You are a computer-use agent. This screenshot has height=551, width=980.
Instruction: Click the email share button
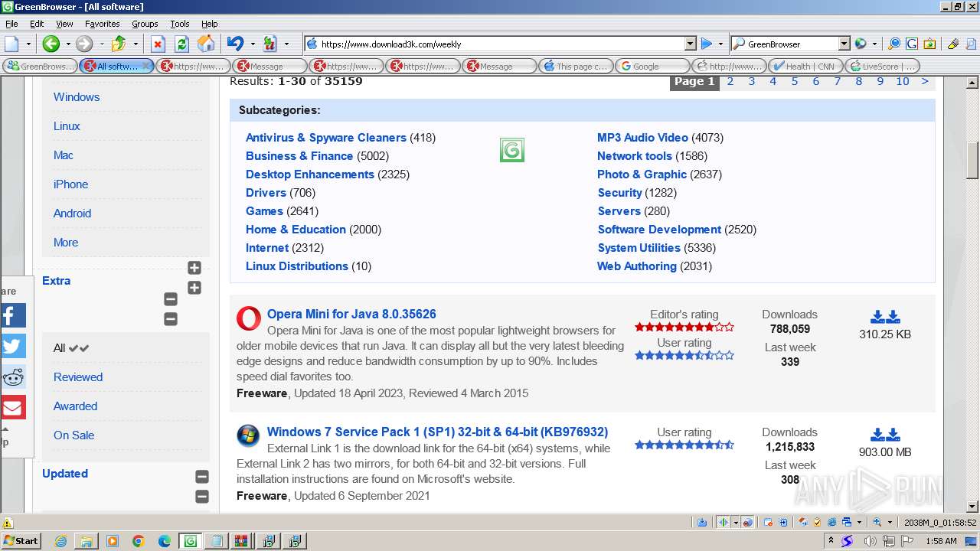tap(12, 407)
